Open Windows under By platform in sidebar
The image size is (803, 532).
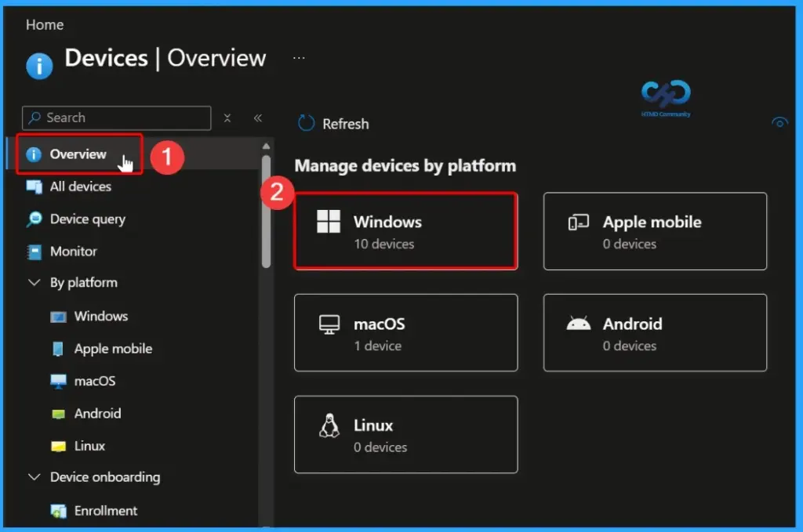pyautogui.click(x=101, y=316)
